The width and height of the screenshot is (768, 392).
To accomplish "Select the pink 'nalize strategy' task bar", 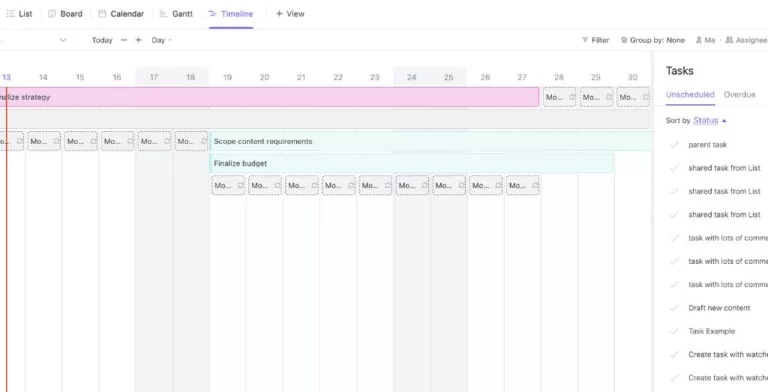I will [269, 97].
